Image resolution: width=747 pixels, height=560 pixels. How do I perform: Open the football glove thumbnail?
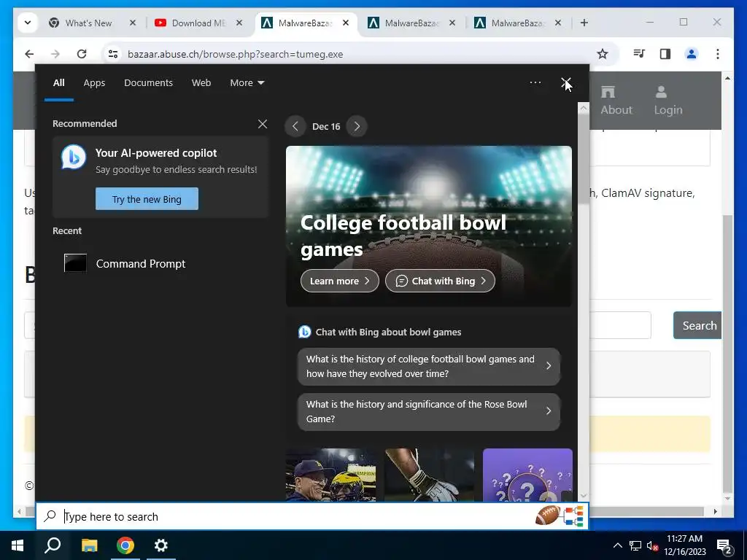pyautogui.click(x=429, y=475)
